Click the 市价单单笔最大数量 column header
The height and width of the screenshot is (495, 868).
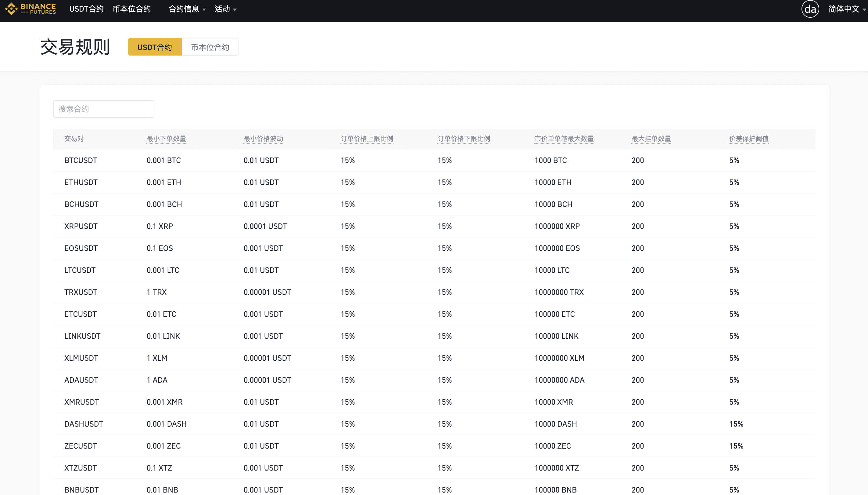(564, 139)
